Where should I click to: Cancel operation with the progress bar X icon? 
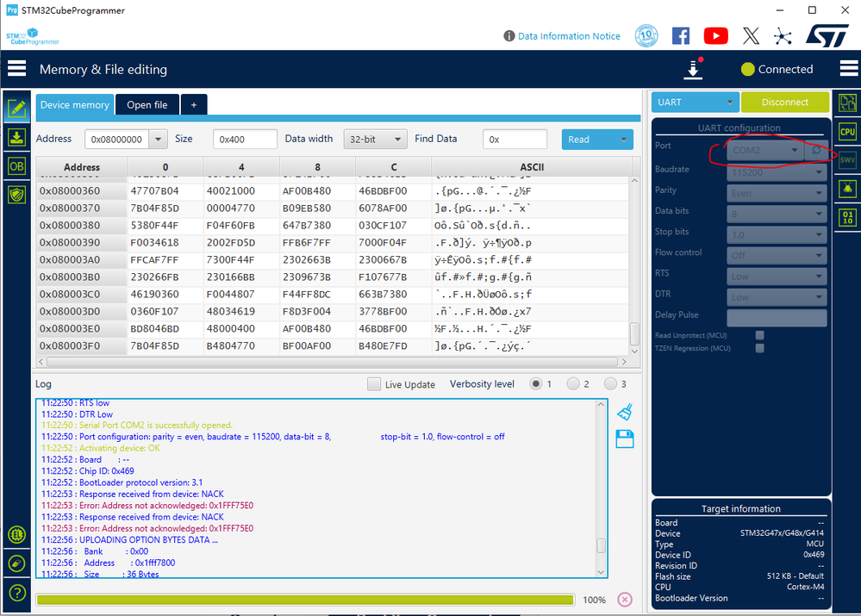tap(625, 600)
